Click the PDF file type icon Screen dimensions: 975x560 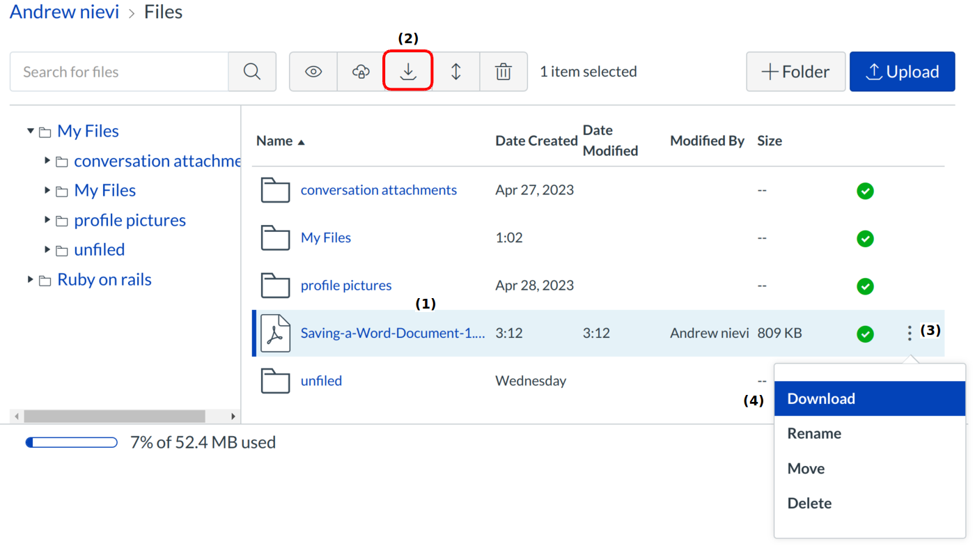pyautogui.click(x=276, y=334)
